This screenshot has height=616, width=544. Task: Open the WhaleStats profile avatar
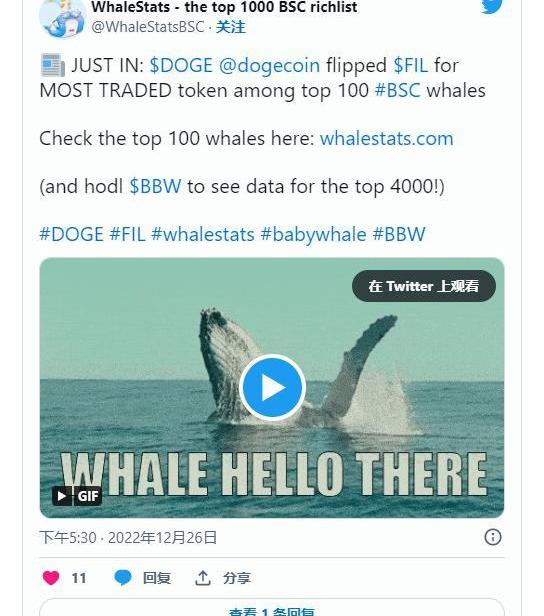pos(62,18)
